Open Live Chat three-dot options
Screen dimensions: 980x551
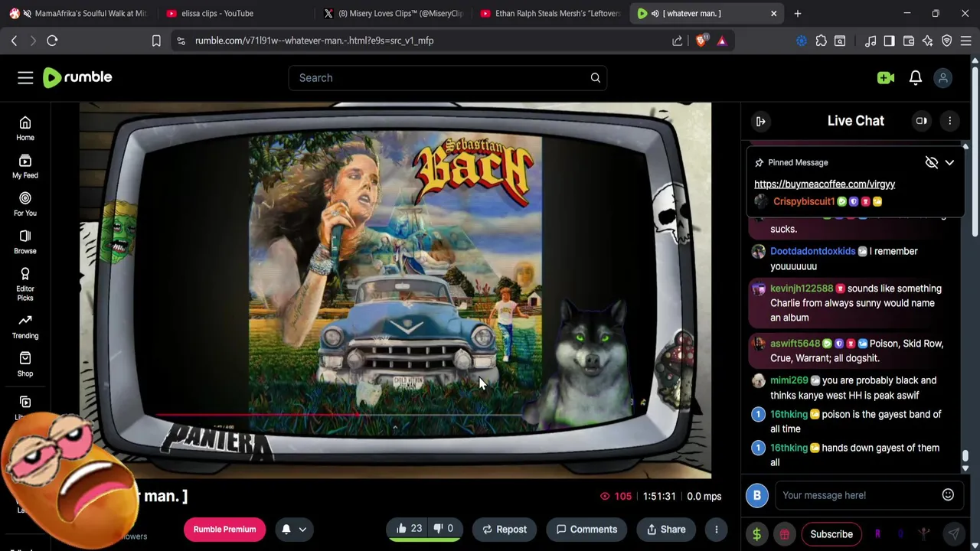click(x=950, y=121)
